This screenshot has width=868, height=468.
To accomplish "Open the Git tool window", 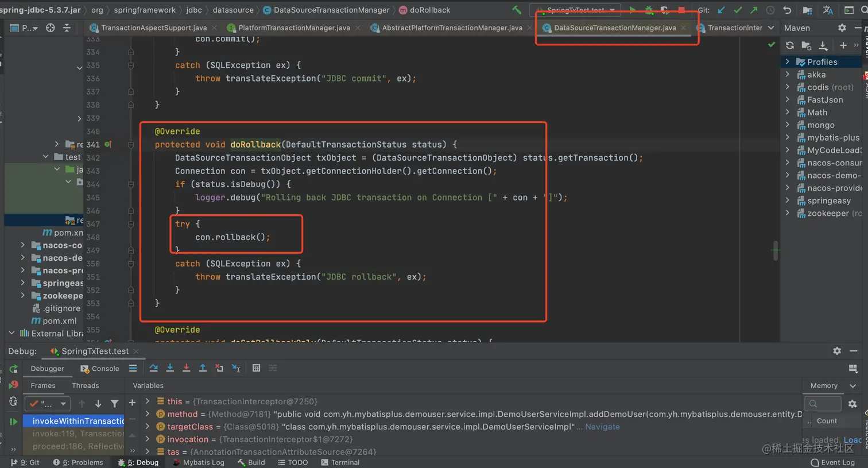I will pyautogui.click(x=25, y=462).
